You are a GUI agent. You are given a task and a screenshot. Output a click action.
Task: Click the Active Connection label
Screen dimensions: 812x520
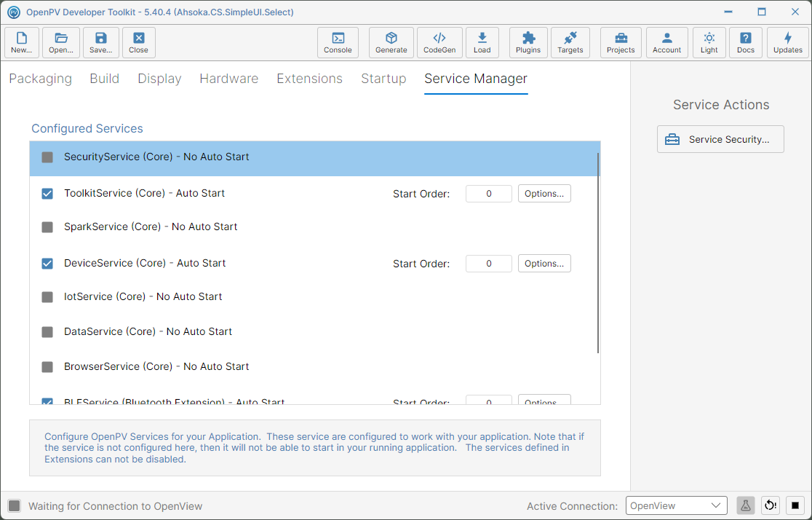pyautogui.click(x=572, y=506)
